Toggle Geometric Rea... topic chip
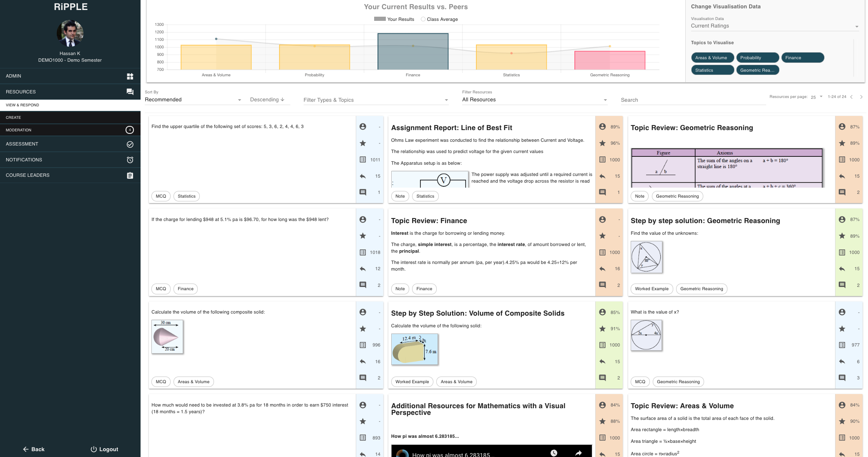The width and height of the screenshot is (868, 457). [x=757, y=70]
